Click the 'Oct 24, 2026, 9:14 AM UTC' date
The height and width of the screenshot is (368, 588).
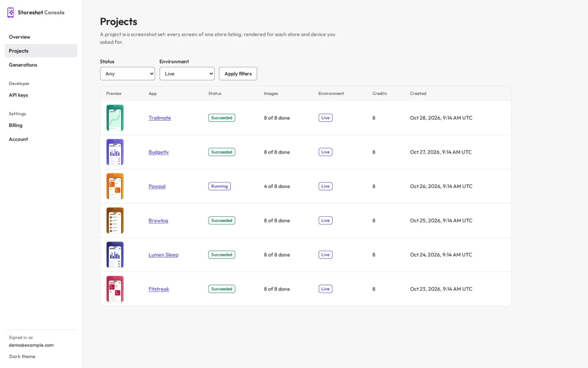tap(441, 255)
